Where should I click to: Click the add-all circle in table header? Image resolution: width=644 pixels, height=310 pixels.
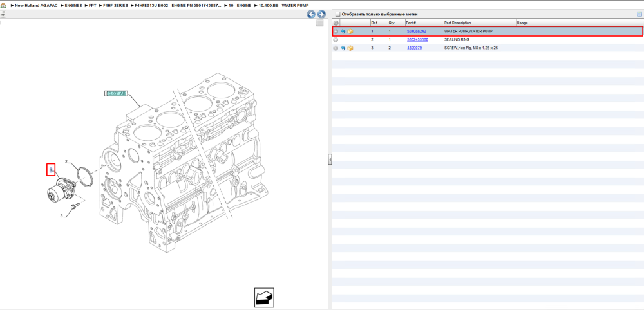click(336, 23)
